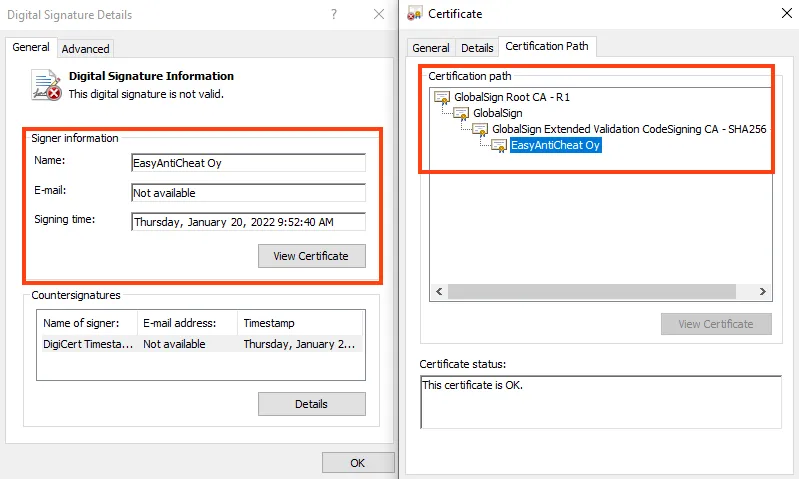Close the Certificate window
This screenshot has height=479, width=799.
(x=786, y=13)
